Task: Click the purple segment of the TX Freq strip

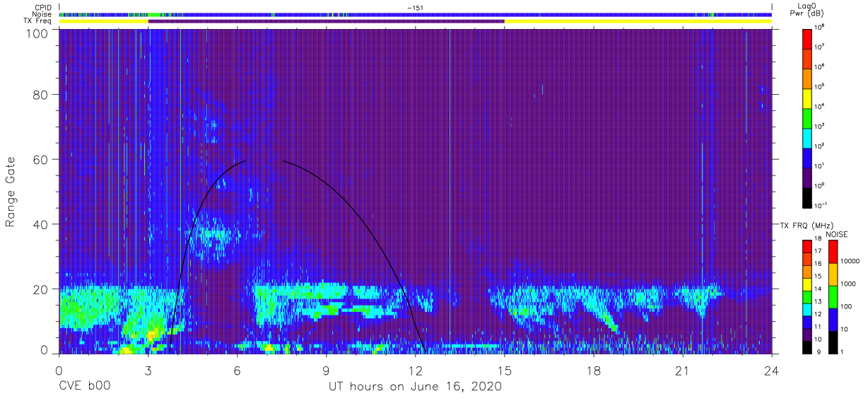Action: [x=326, y=21]
